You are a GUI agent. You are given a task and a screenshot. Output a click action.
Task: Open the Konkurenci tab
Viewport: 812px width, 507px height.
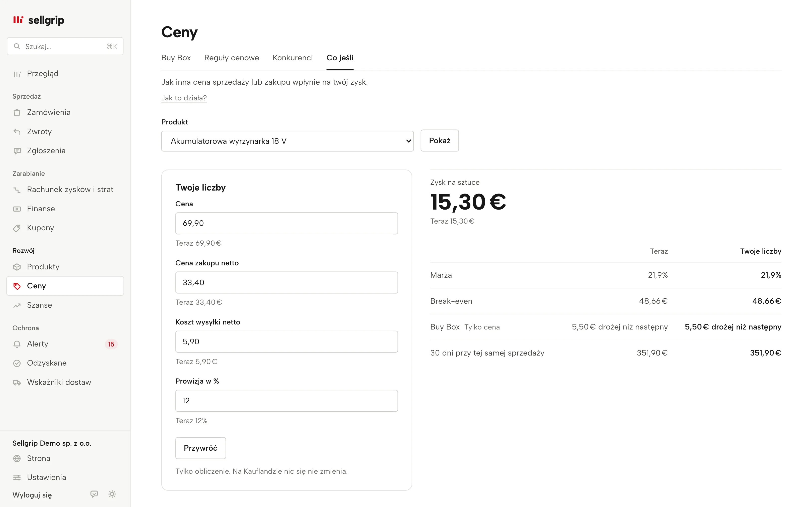click(x=292, y=58)
